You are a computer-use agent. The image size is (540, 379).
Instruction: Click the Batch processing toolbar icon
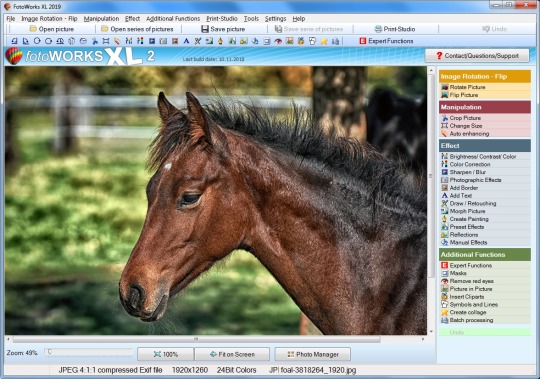pyautogui.click(x=335, y=41)
